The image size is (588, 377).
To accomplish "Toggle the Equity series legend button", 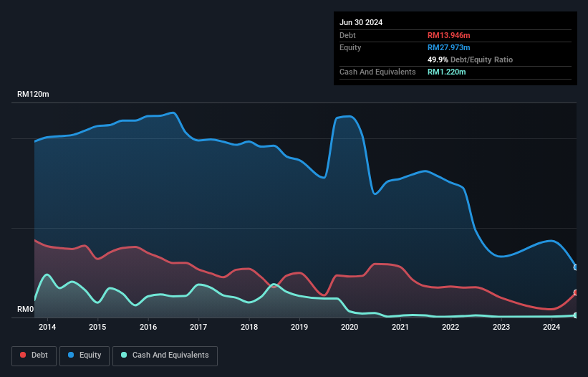I will 85,355.
